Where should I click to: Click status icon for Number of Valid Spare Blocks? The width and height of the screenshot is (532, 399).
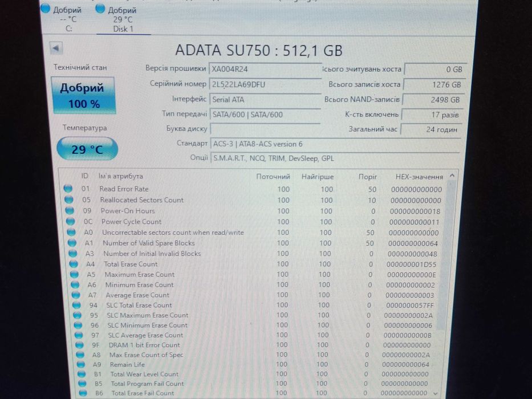[x=72, y=243]
